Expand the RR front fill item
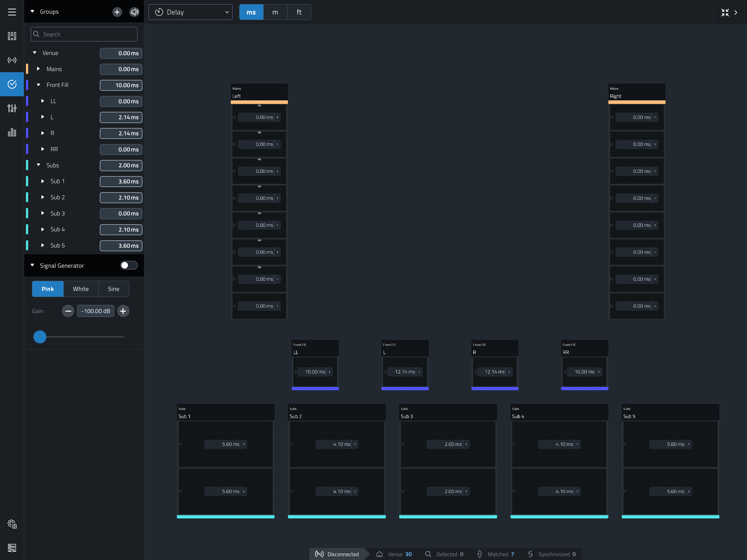Viewport: 747px width, 560px height. (43, 149)
